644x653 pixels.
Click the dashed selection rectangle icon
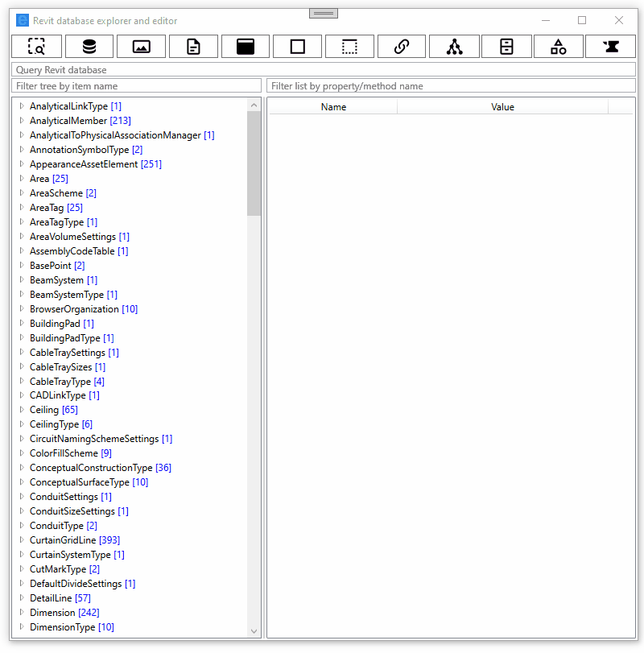349,47
